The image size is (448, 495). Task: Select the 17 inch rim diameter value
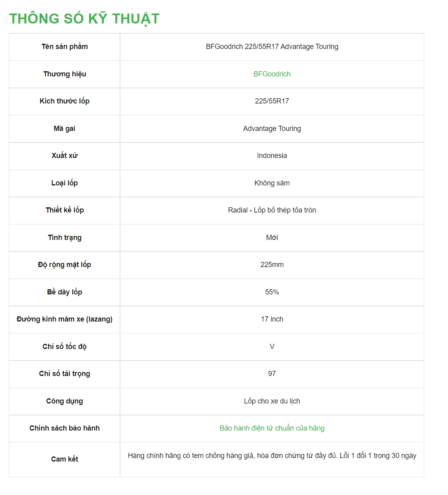click(272, 319)
